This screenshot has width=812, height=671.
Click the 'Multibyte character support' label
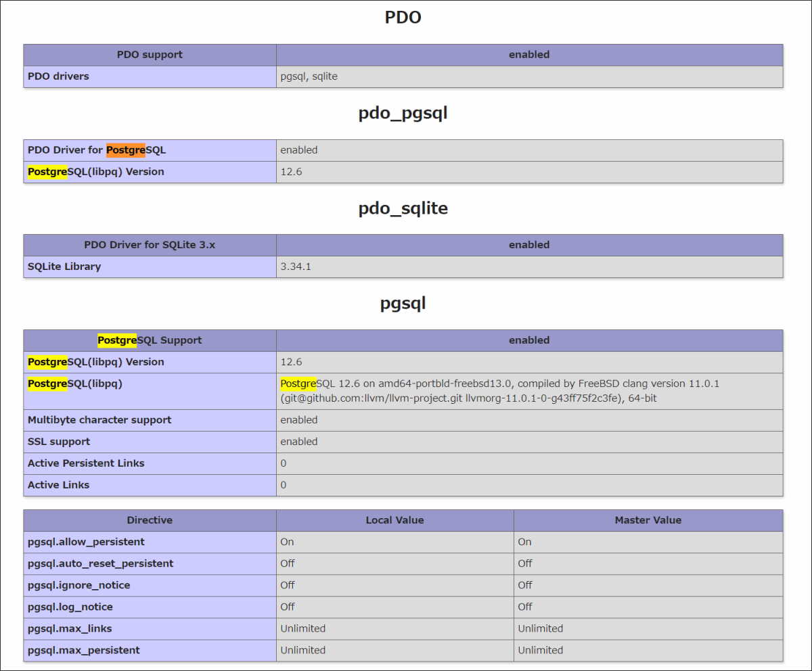(99, 420)
